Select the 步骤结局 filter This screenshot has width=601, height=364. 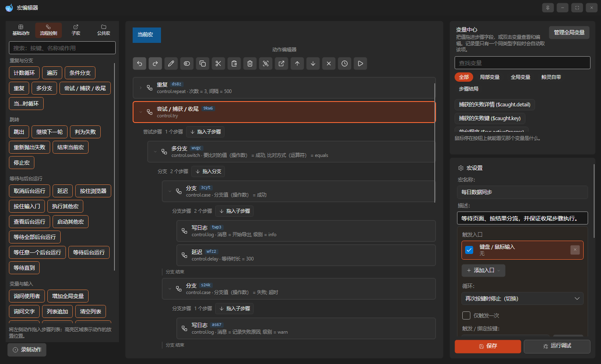[469, 89]
